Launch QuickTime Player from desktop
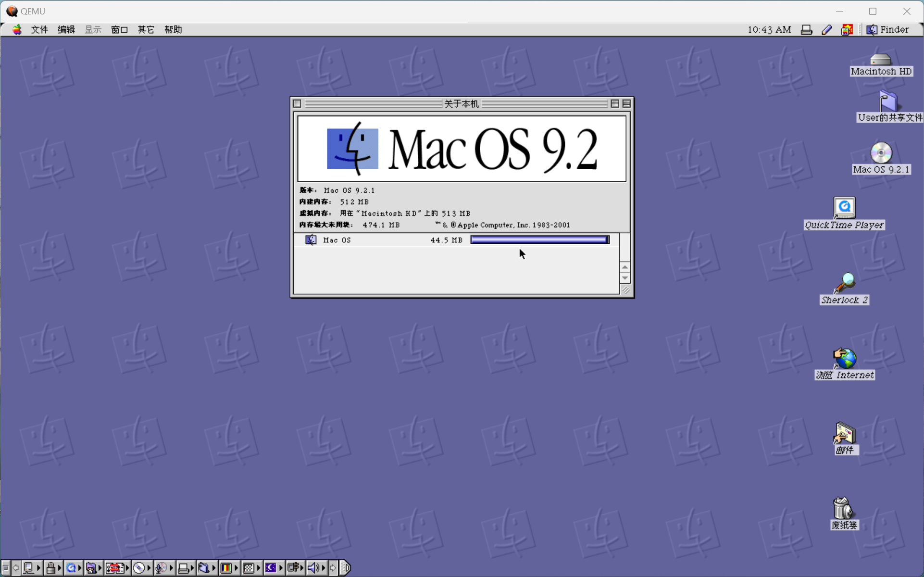 pyautogui.click(x=844, y=208)
